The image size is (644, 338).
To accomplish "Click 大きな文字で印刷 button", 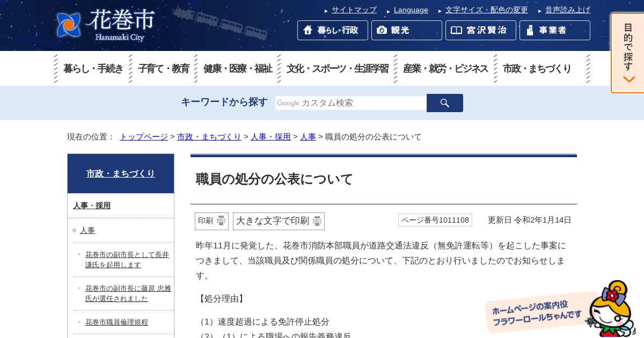I will pos(279,221).
